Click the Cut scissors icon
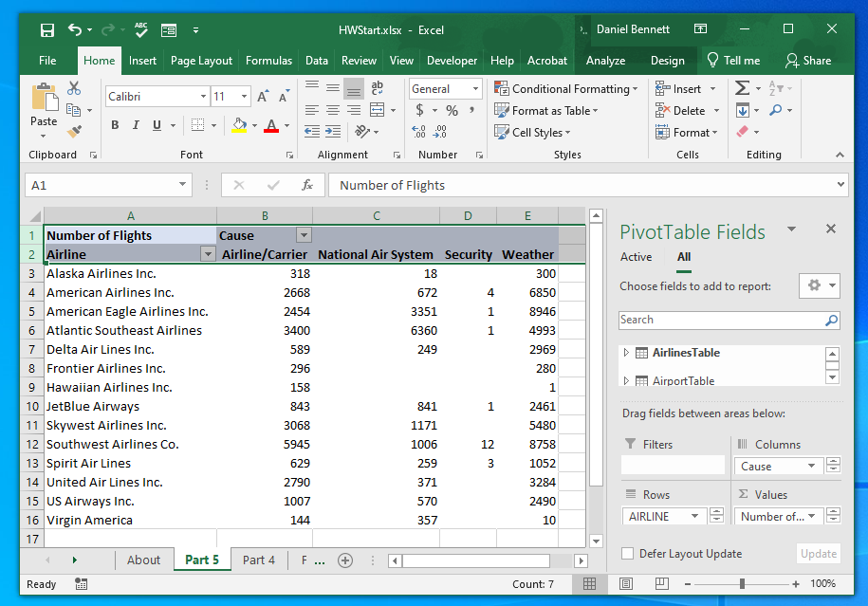 [x=74, y=88]
